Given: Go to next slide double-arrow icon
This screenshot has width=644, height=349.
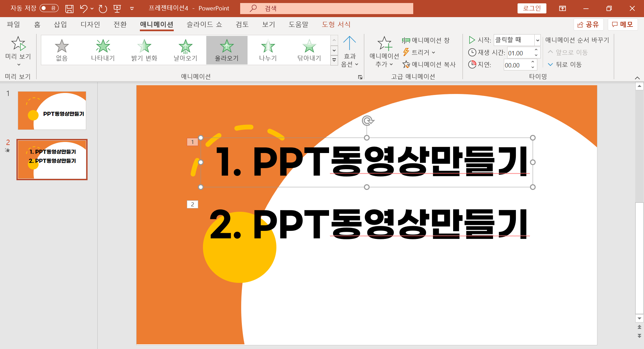Looking at the screenshot, I should (x=639, y=336).
